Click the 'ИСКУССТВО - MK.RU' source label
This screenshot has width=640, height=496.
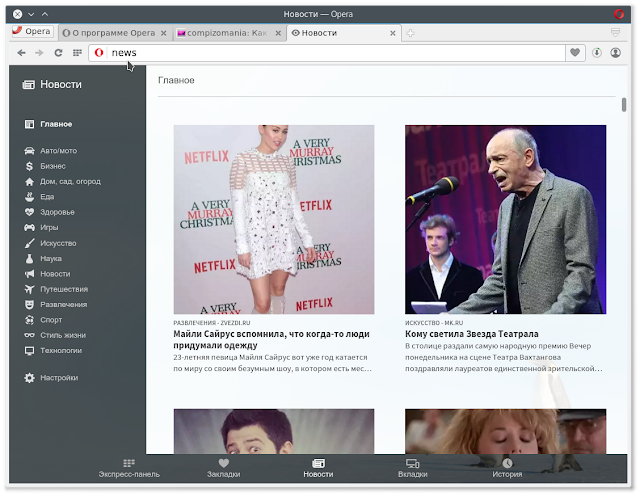pos(434,323)
